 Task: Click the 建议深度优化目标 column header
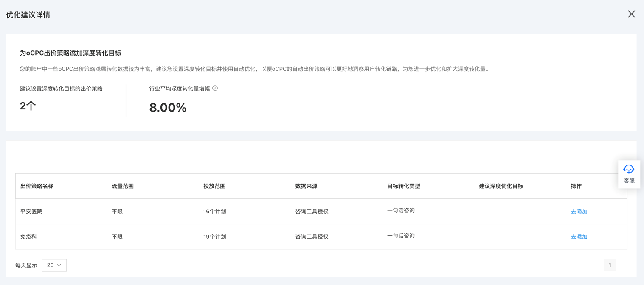(x=501, y=186)
